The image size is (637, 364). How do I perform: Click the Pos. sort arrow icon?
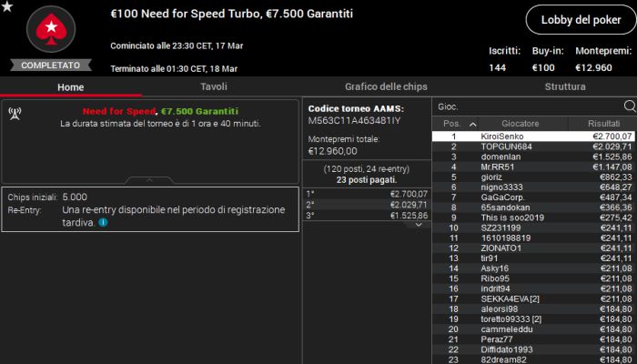pyautogui.click(x=471, y=124)
